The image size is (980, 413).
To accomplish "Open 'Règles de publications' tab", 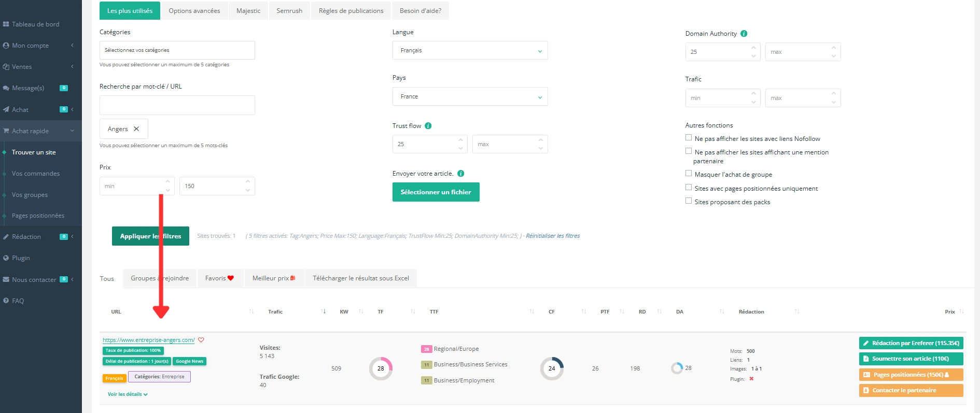I will click(351, 11).
